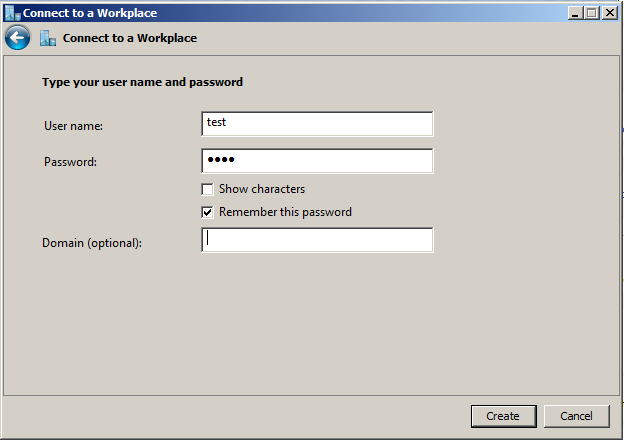Image resolution: width=624 pixels, height=440 pixels.
Task: Click the title bar text 'Connect to a Workplace'
Action: [90, 13]
